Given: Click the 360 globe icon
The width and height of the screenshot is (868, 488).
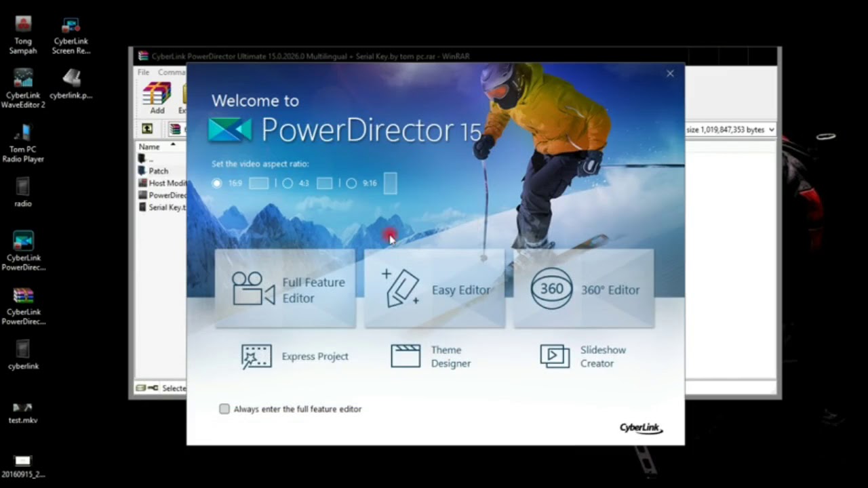Looking at the screenshot, I should click(551, 289).
